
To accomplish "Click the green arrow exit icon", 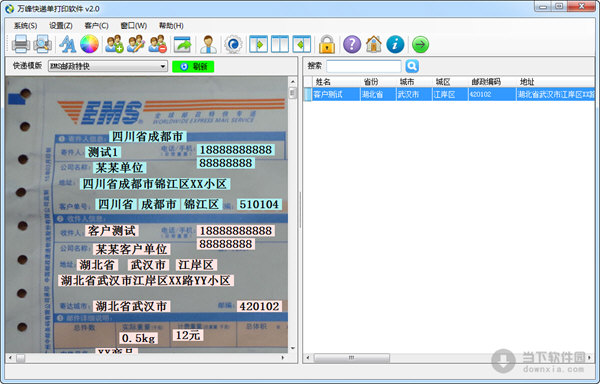I will click(x=421, y=44).
